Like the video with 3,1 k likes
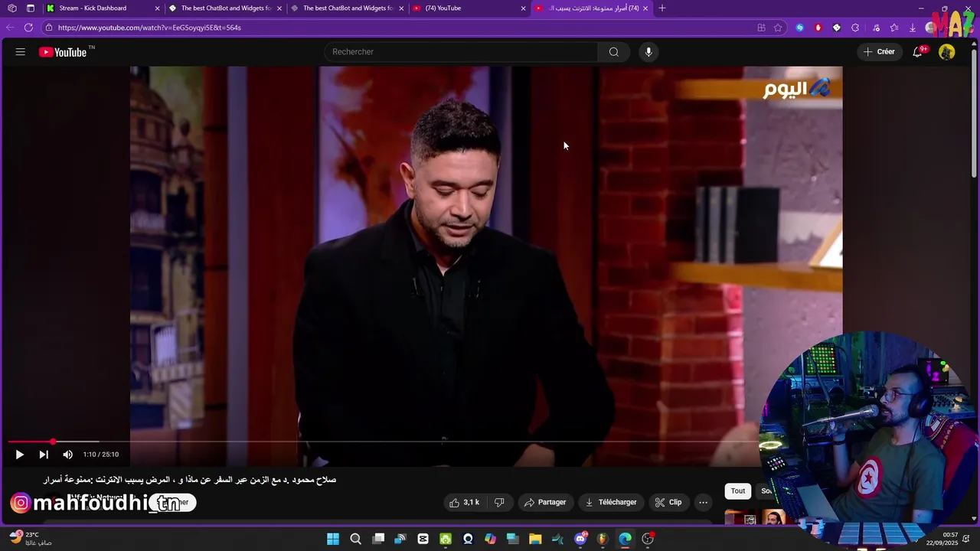The image size is (980, 551). [x=464, y=502]
